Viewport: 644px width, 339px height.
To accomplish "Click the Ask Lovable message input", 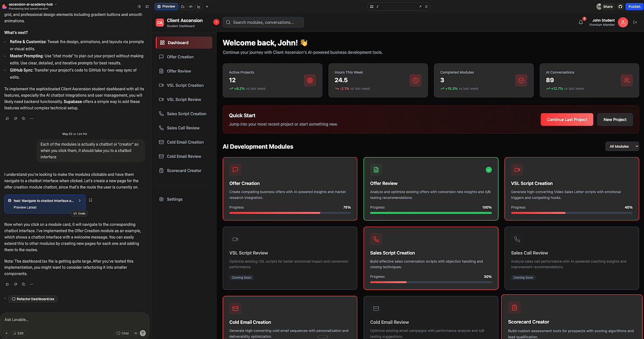I will pos(74,320).
